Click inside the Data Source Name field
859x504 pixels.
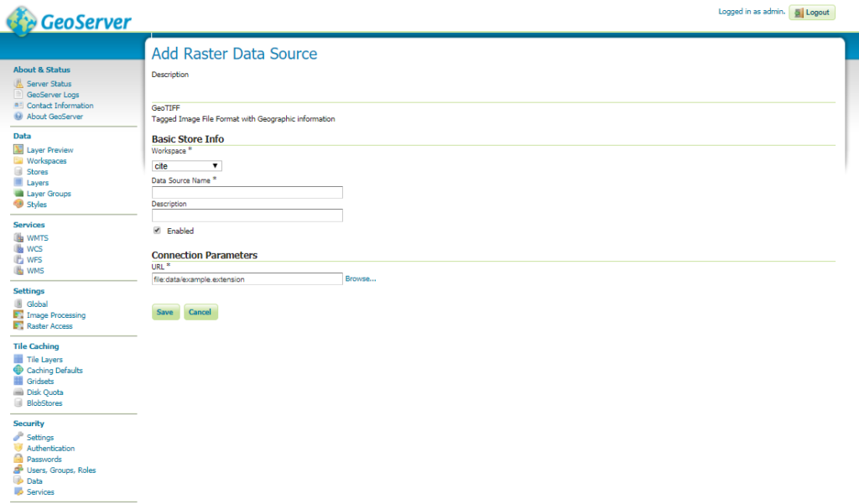coord(247,192)
